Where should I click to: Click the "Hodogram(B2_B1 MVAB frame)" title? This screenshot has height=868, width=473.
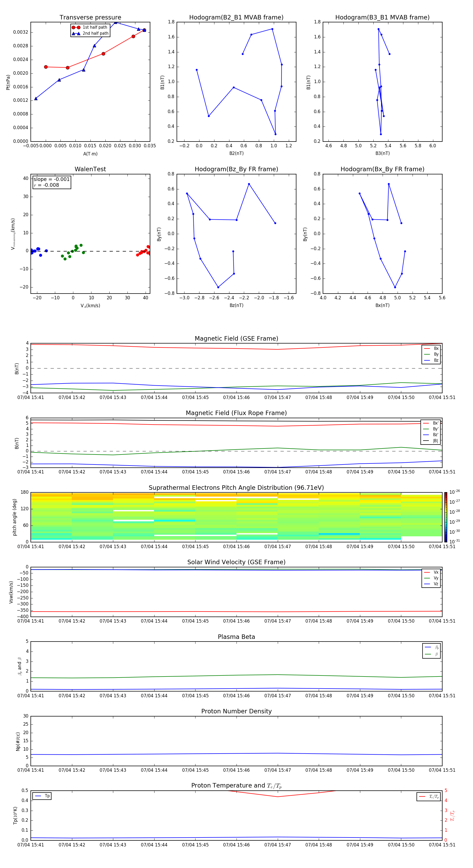tap(236, 18)
